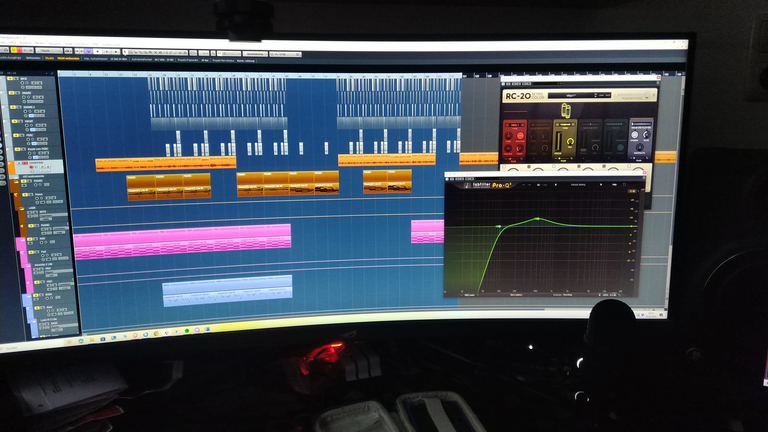Open File Explorer from the Windows taskbar
Screen dimensions: 768x432
[92, 339]
